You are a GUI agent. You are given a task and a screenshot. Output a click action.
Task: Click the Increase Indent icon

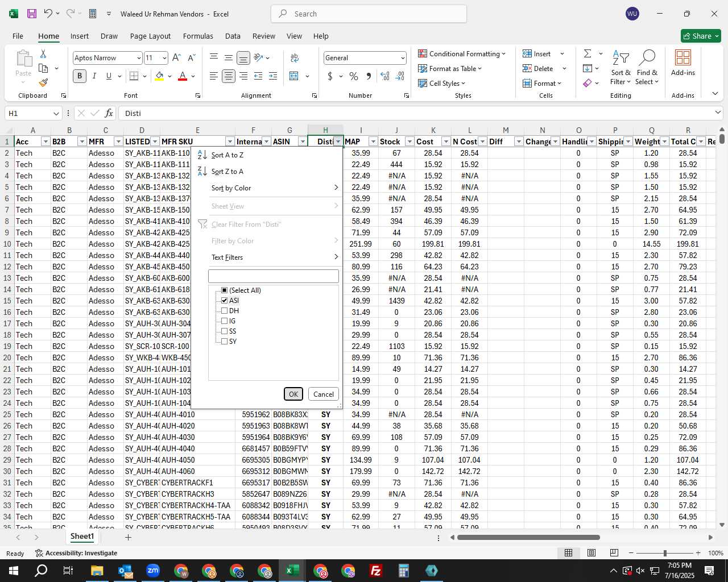pyautogui.click(x=273, y=76)
